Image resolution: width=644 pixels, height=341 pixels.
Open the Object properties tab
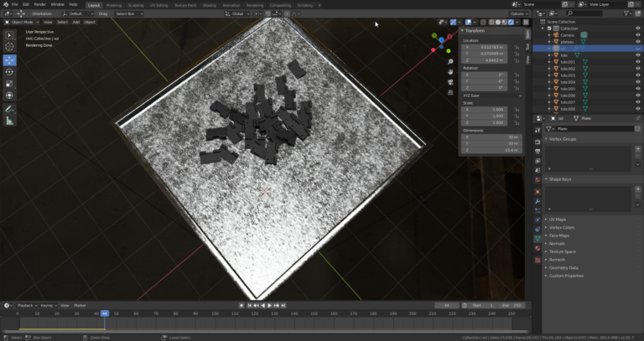pos(538,192)
